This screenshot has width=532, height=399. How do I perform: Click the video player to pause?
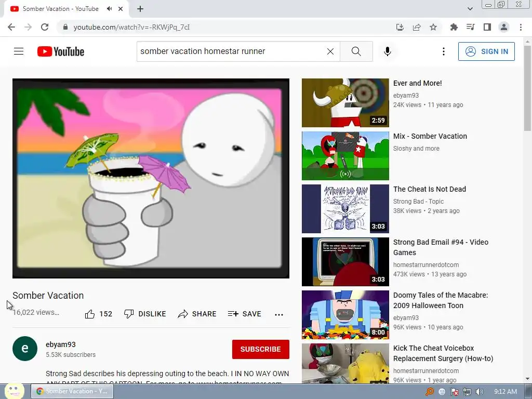point(151,179)
